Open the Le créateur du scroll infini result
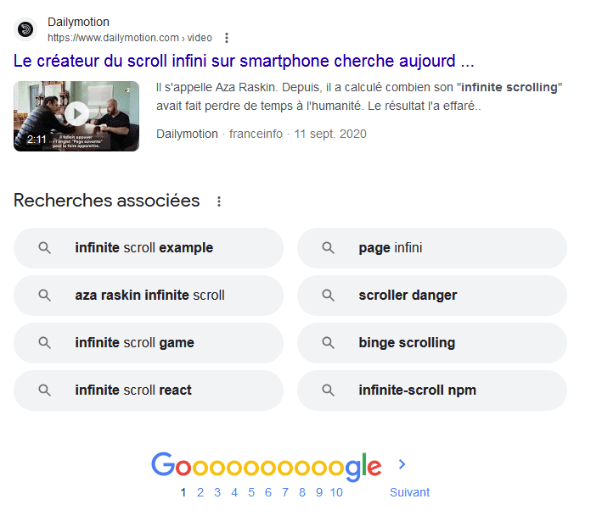The width and height of the screenshot is (602, 516). (x=244, y=61)
